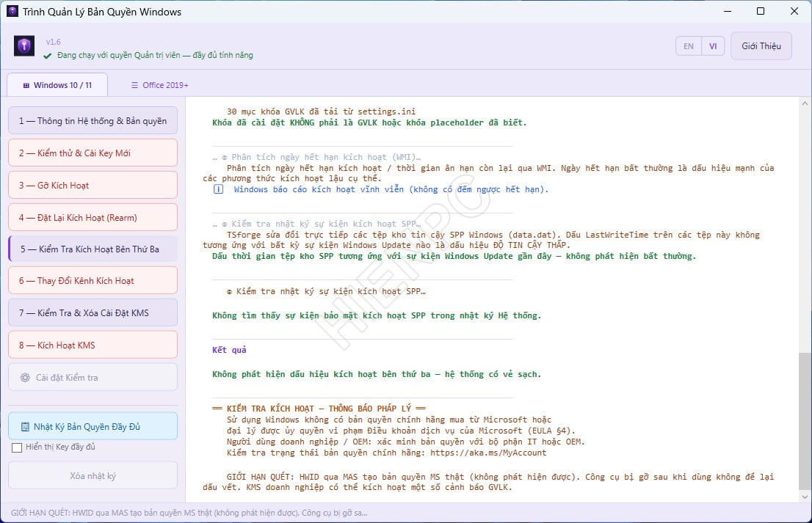Click the output scrollbar thumb
Image resolution: width=812 pixels, height=523 pixels.
pos(804,420)
